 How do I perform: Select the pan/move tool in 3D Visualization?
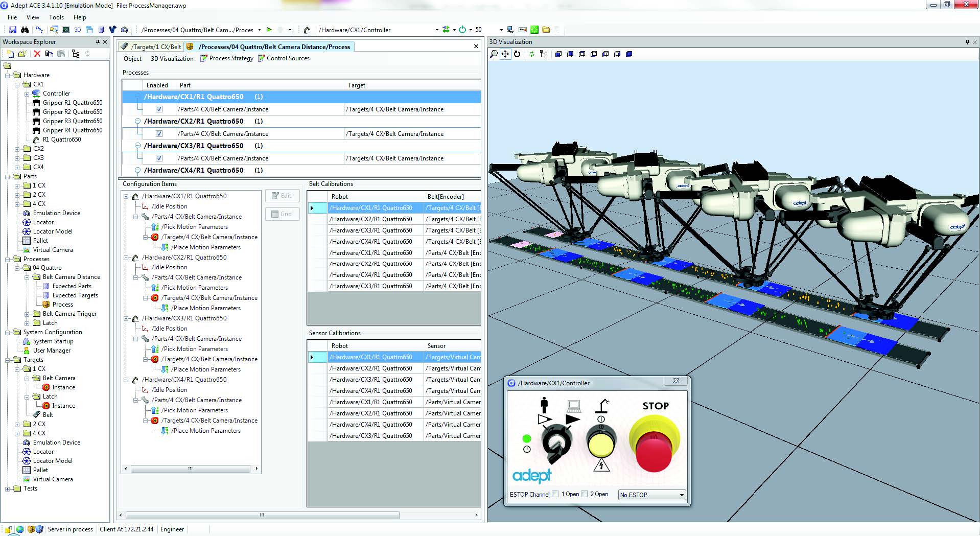point(505,54)
